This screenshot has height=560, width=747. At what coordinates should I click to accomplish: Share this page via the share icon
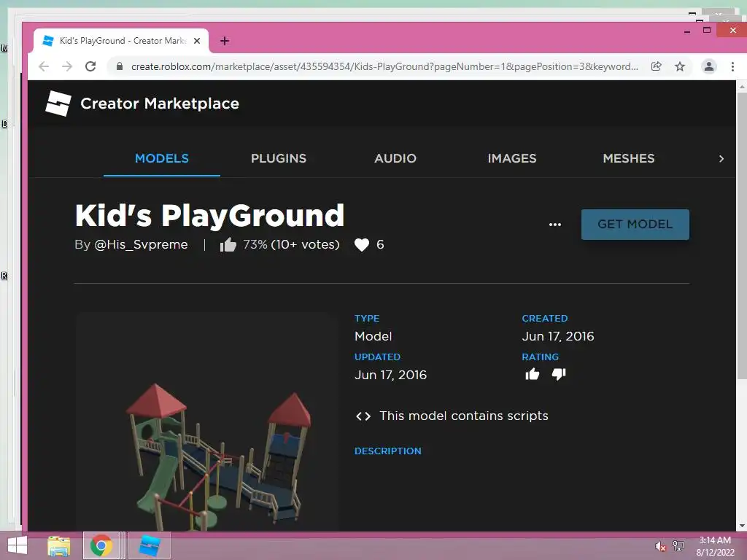click(656, 66)
